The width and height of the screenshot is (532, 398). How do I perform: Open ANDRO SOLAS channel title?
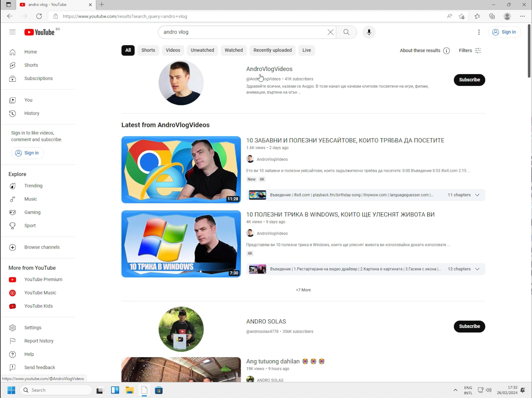(266, 321)
